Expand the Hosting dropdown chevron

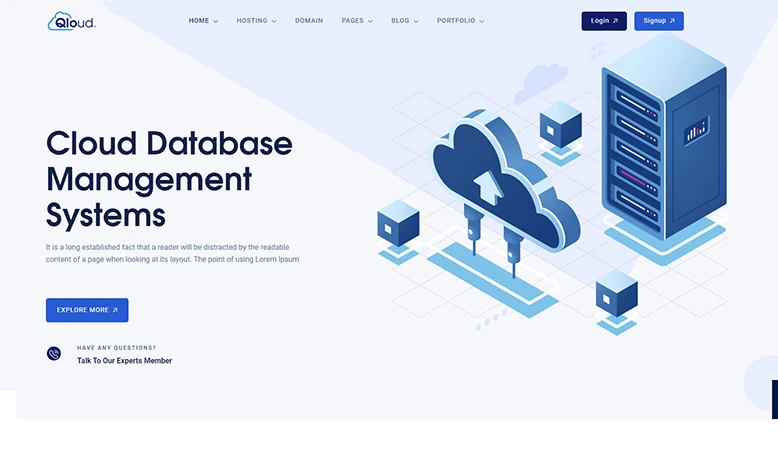point(274,21)
